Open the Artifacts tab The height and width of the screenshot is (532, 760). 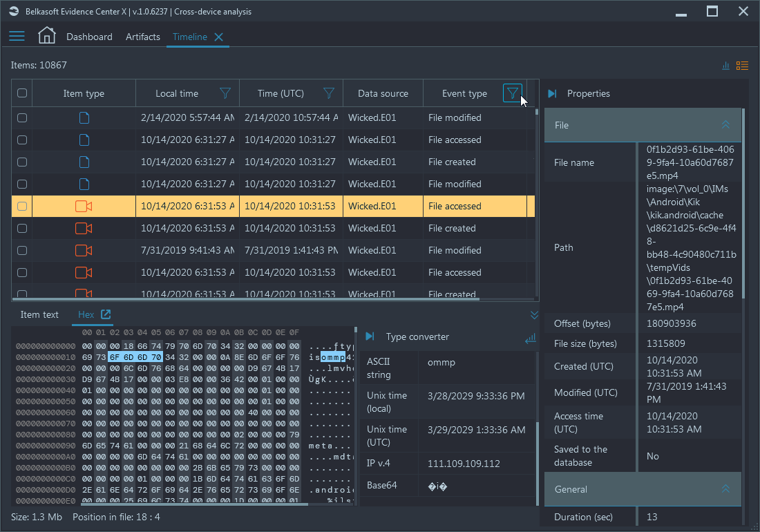coord(143,37)
